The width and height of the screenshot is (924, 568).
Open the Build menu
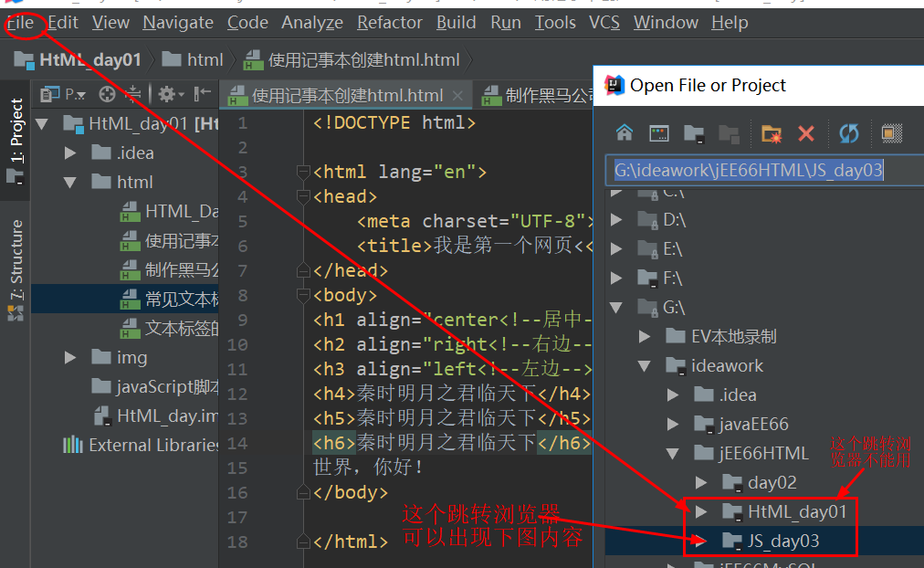(457, 23)
